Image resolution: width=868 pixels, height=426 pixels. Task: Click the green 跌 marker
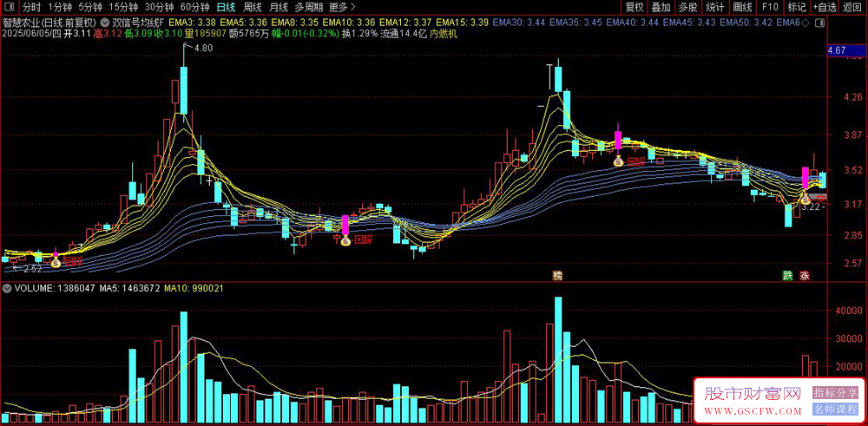(787, 276)
